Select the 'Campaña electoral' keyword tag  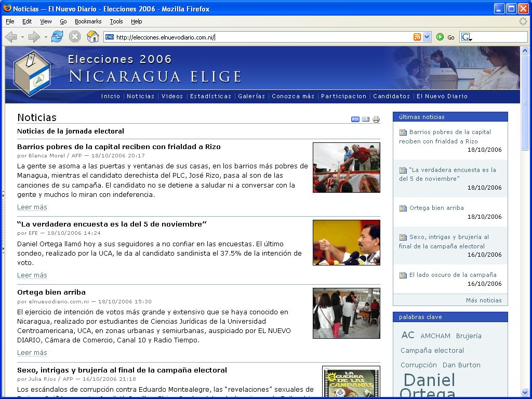tap(432, 351)
